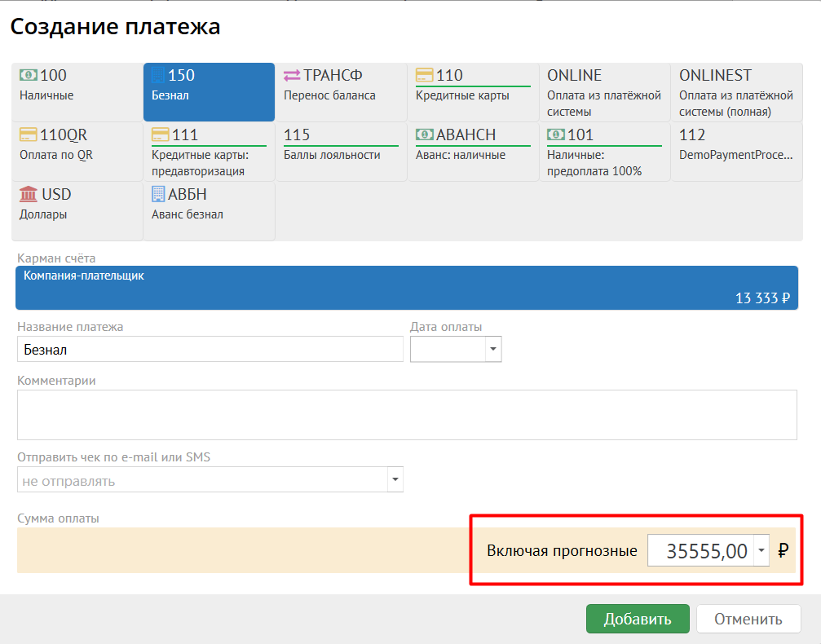
Task: Choose the 101 cash prepayment icon
Action: (556, 135)
